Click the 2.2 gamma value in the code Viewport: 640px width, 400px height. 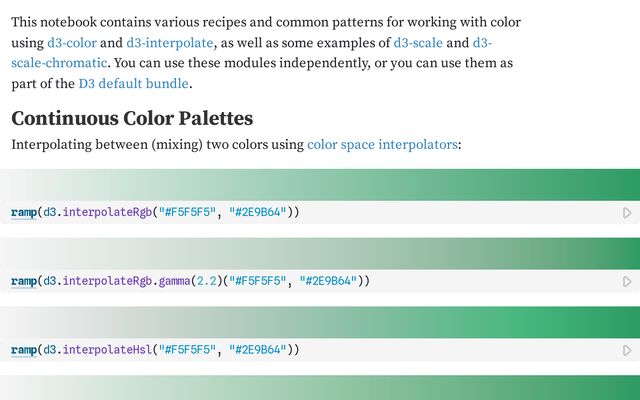(206, 281)
